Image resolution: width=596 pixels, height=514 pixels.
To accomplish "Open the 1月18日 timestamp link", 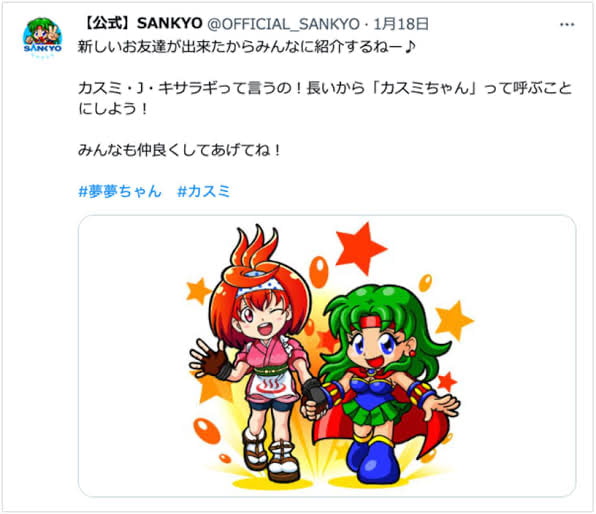I will click(401, 24).
